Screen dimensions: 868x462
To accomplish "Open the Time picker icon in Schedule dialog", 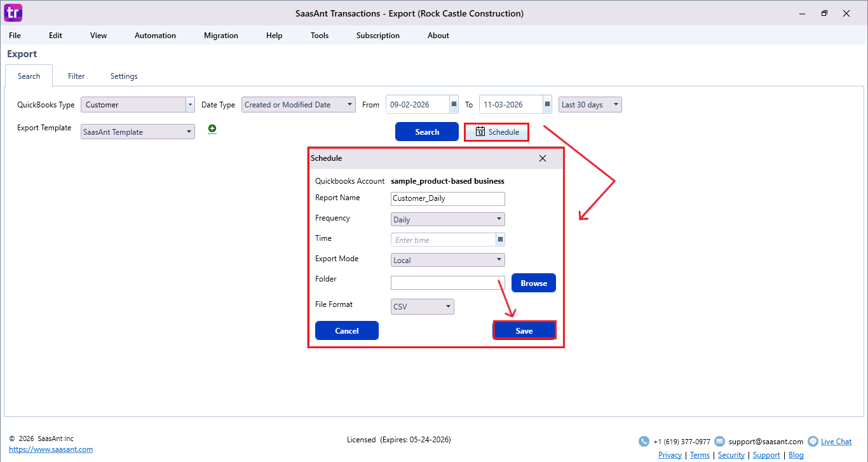I will (x=500, y=240).
